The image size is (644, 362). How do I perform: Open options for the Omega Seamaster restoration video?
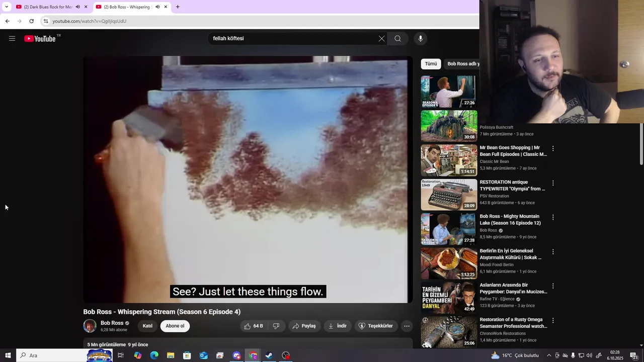click(553, 320)
